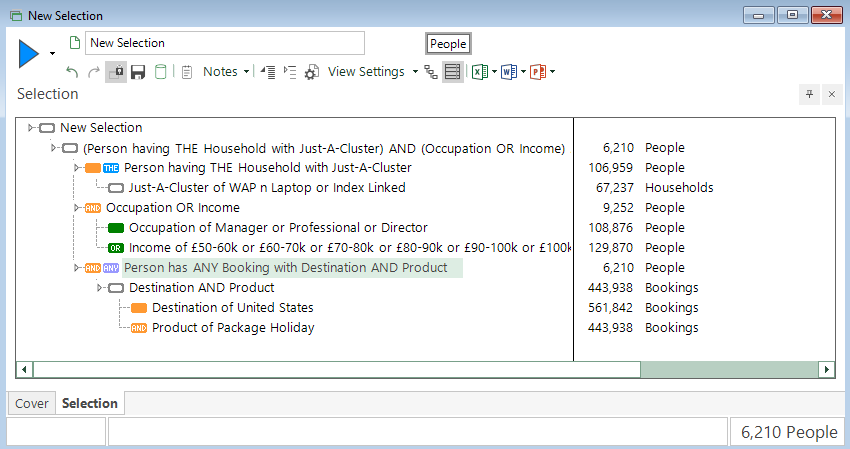Click the green OR badge on the Income row
850x449 pixels.
coord(116,248)
